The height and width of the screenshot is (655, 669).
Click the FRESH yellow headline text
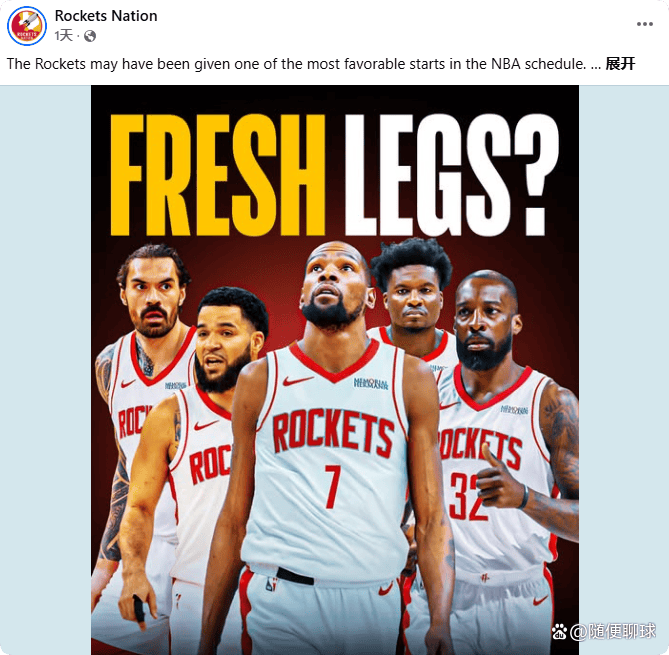coord(218,175)
